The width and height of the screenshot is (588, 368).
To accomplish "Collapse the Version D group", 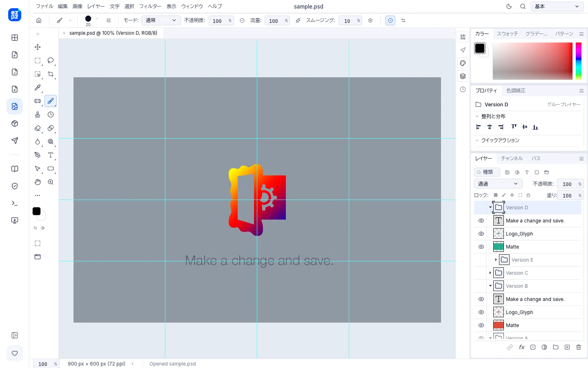I will pyautogui.click(x=490, y=207).
